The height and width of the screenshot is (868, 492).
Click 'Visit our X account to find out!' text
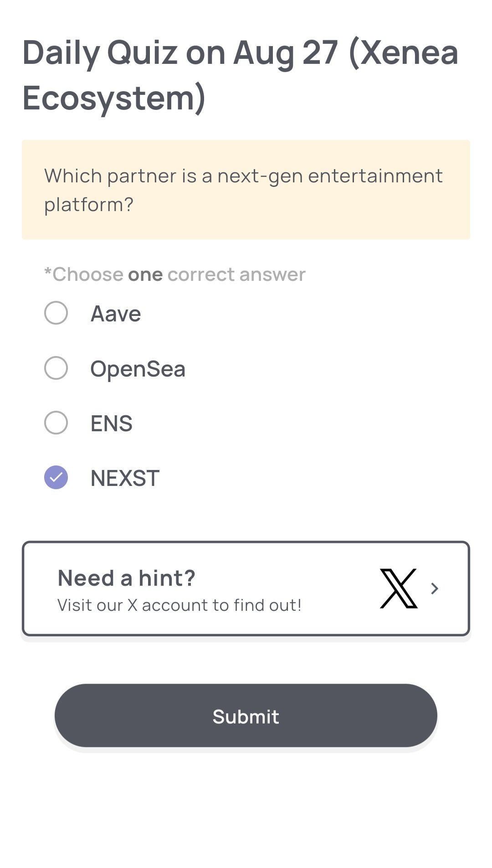coord(179,604)
